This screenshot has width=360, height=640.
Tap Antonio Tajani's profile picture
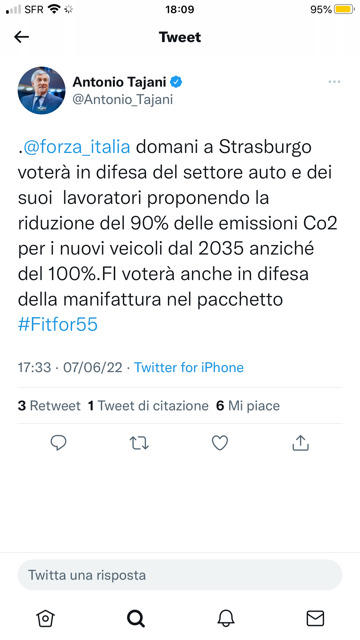(41, 90)
